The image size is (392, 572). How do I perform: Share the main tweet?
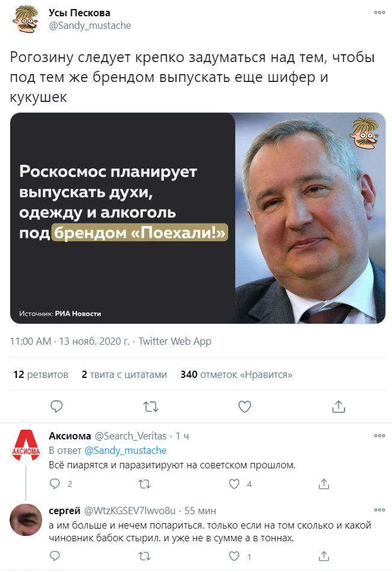tap(338, 406)
